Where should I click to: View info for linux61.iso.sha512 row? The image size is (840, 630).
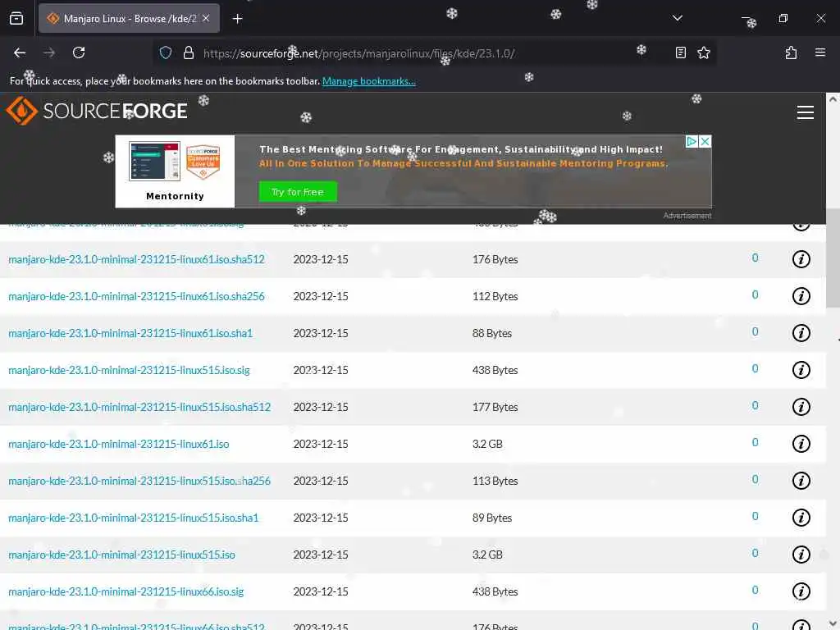pos(801,259)
